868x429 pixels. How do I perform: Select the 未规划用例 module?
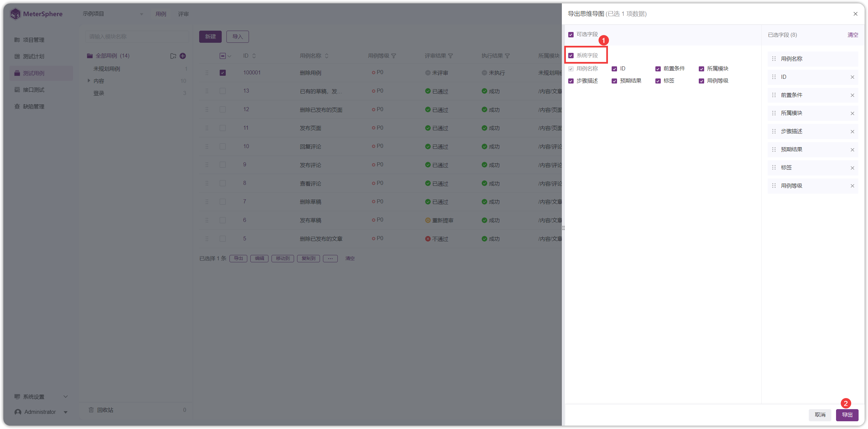(x=106, y=69)
